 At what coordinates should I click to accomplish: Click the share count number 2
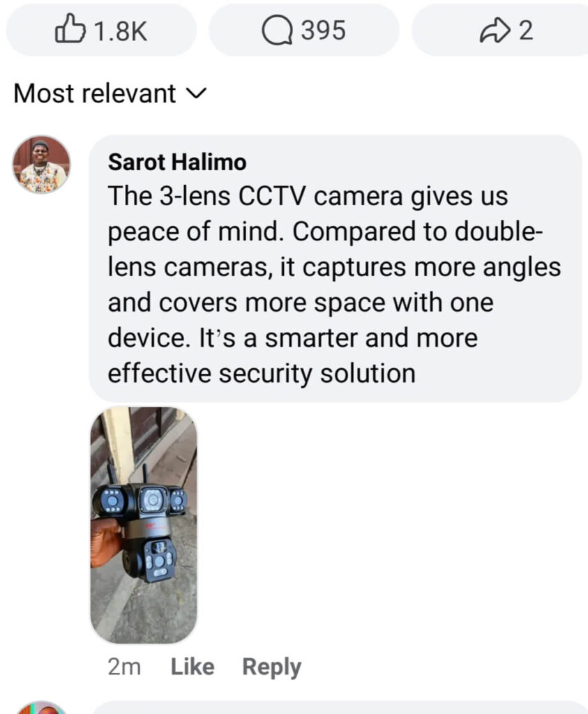point(526,31)
